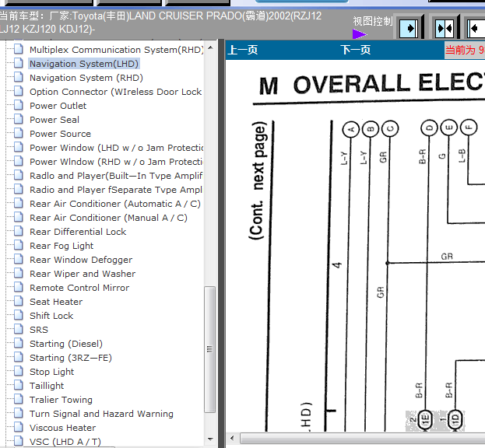
Task: Open Rear Differential Lock diagram
Action: tap(78, 232)
